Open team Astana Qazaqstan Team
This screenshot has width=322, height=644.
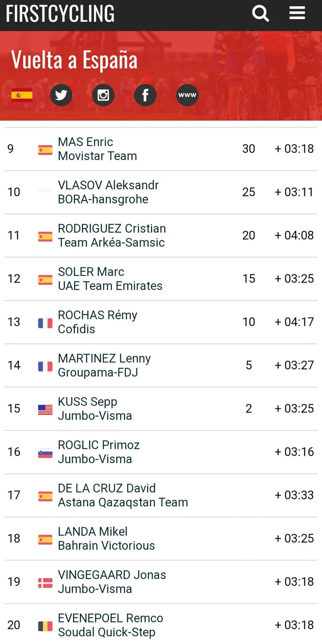(x=123, y=502)
